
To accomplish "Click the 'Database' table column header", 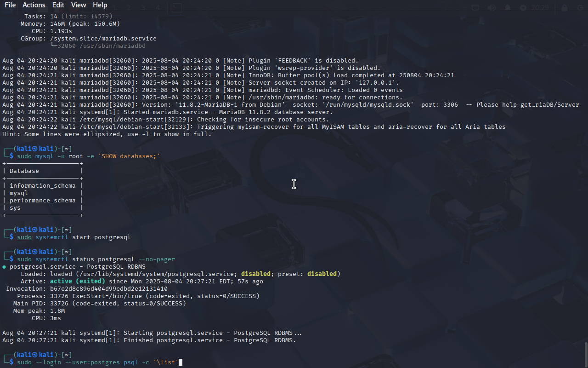I will click(24, 171).
